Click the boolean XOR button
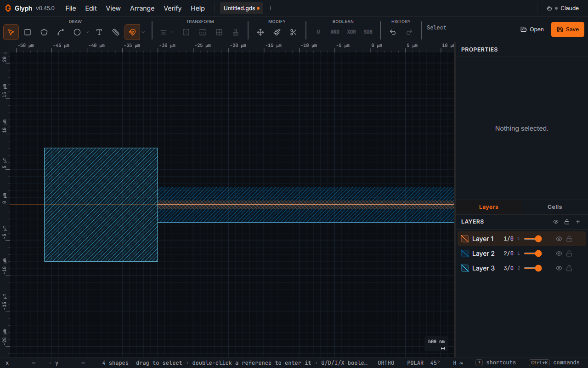 [351, 32]
